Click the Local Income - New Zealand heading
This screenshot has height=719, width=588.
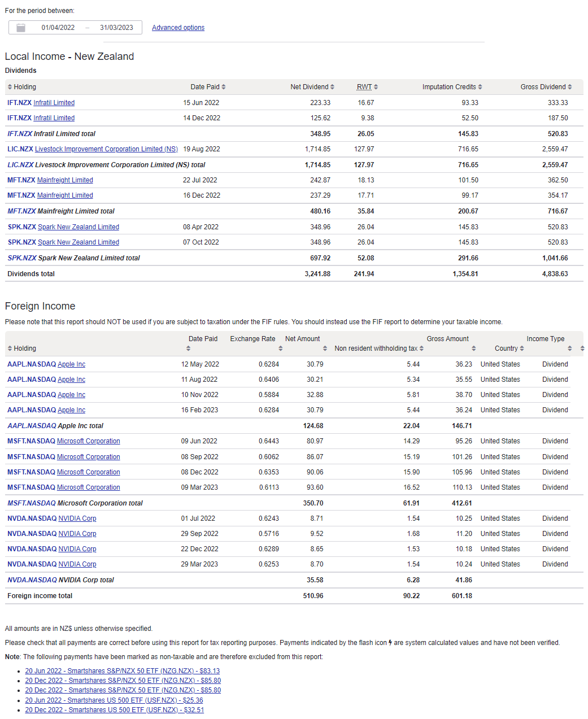coord(69,56)
